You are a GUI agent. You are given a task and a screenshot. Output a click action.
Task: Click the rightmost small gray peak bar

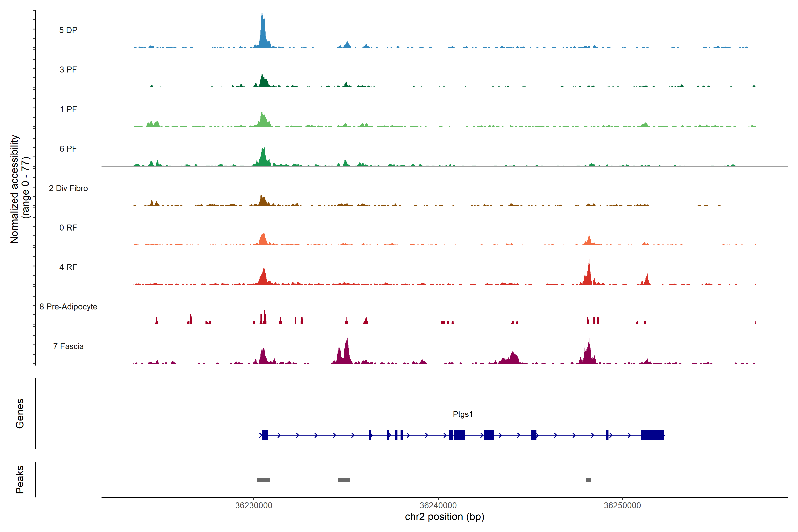[x=588, y=480]
